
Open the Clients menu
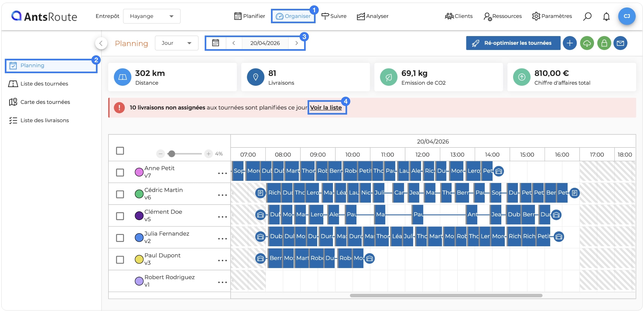click(x=459, y=16)
